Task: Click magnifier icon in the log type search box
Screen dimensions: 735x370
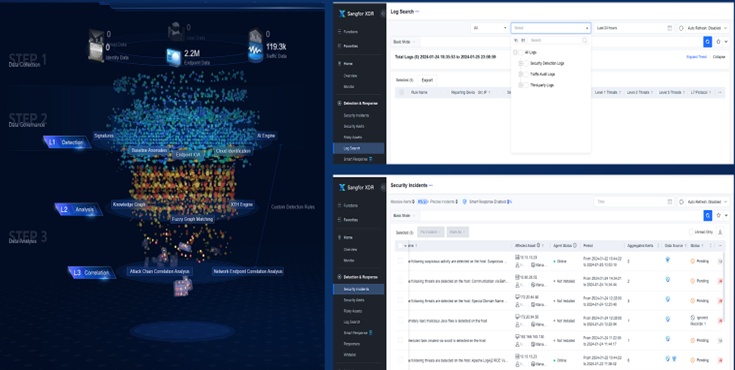Action: tap(584, 41)
